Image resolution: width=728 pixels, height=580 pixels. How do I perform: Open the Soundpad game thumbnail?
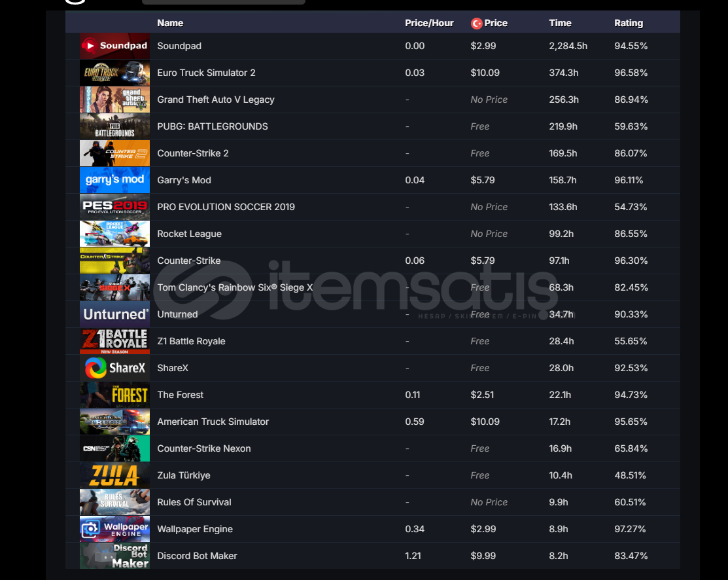114,46
